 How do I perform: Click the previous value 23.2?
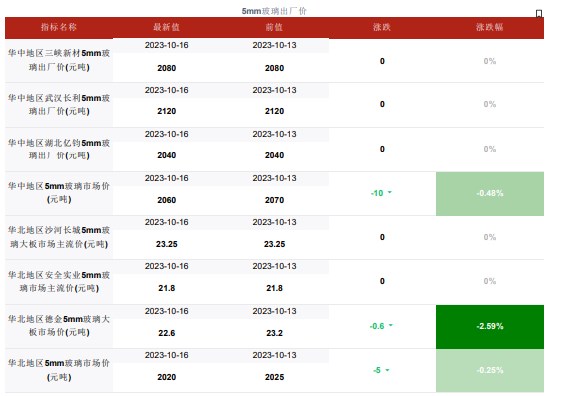point(274,333)
